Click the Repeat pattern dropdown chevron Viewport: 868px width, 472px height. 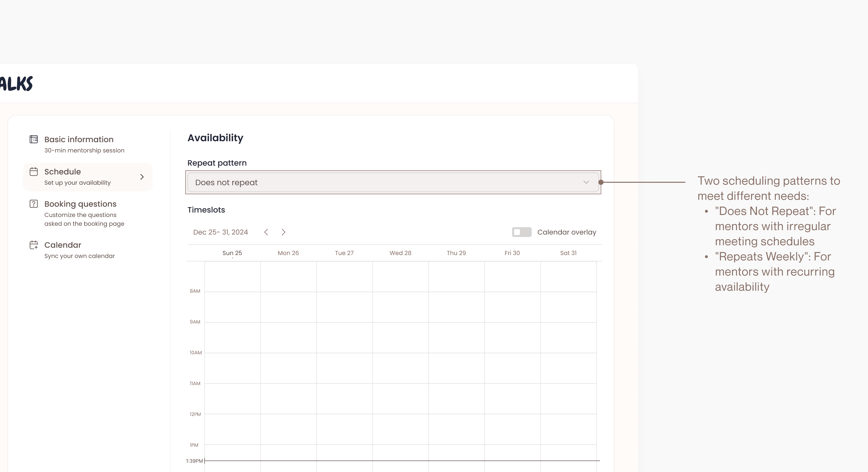point(586,182)
